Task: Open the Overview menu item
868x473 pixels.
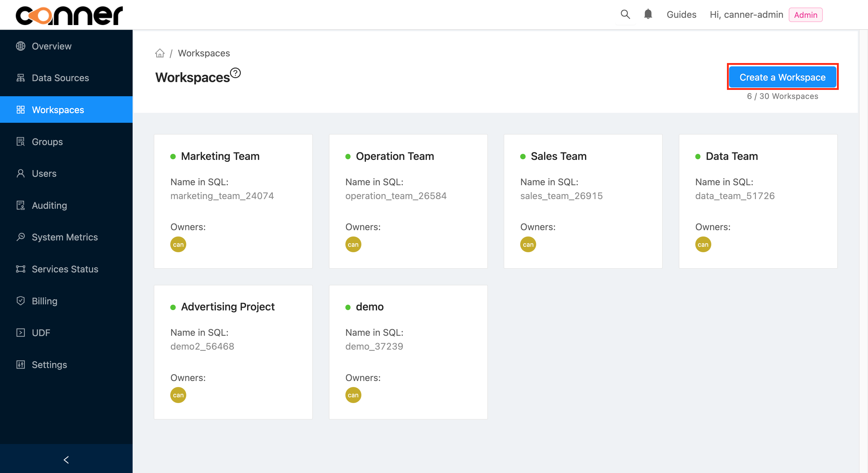Action: point(66,46)
